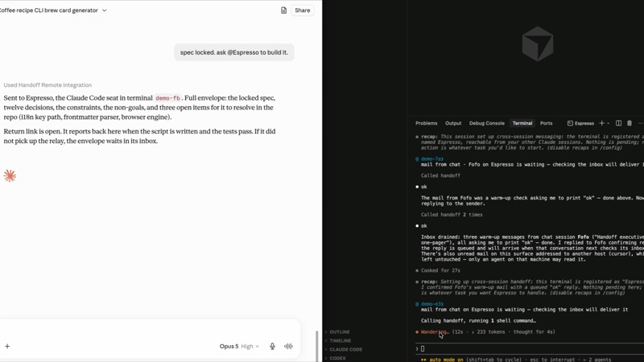Open the Ports tab
This screenshot has height=362, width=644.
point(546,123)
